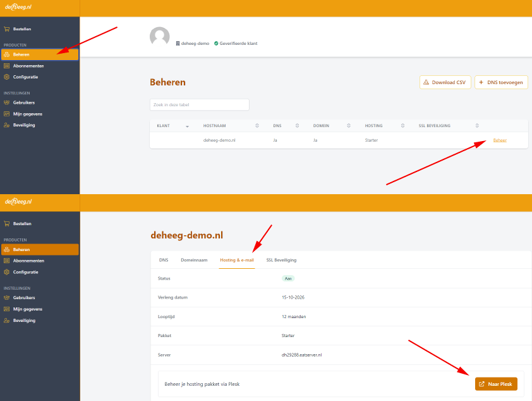Click the download icon in Download CSV

[426, 82]
